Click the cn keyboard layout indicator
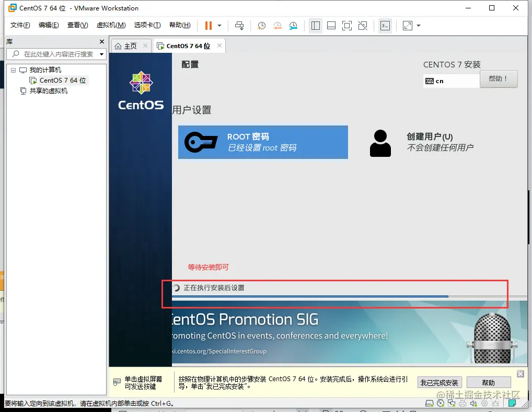Image resolution: width=532 pixels, height=412 pixels. [x=451, y=81]
